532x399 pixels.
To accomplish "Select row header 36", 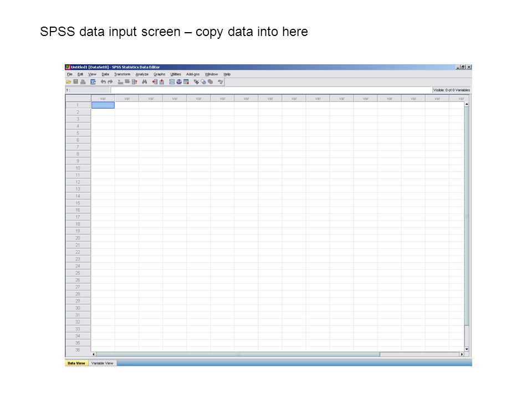I will [x=78, y=350].
